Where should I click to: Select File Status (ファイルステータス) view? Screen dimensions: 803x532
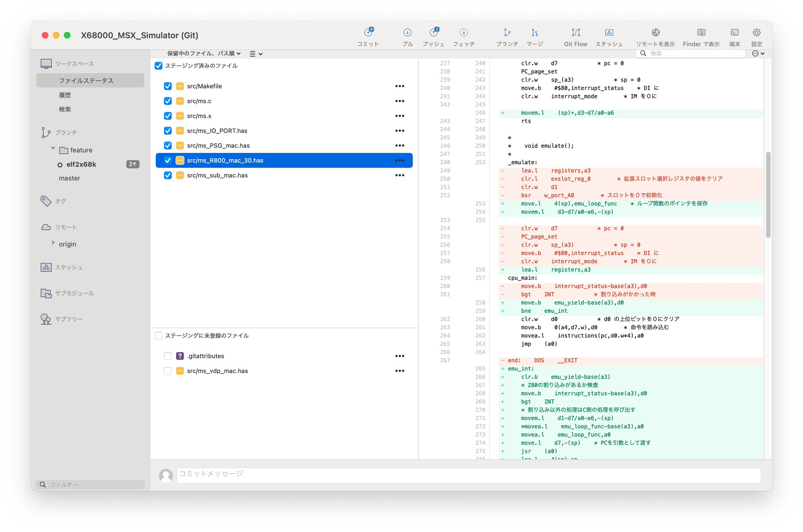[90, 80]
